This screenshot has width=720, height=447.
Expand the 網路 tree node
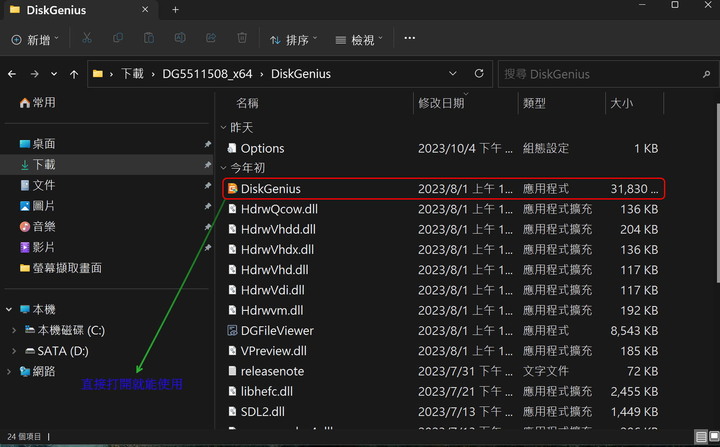point(9,371)
